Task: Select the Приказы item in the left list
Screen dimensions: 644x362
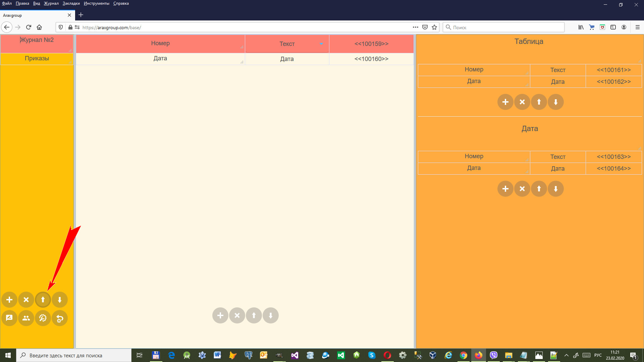Action: [x=37, y=58]
